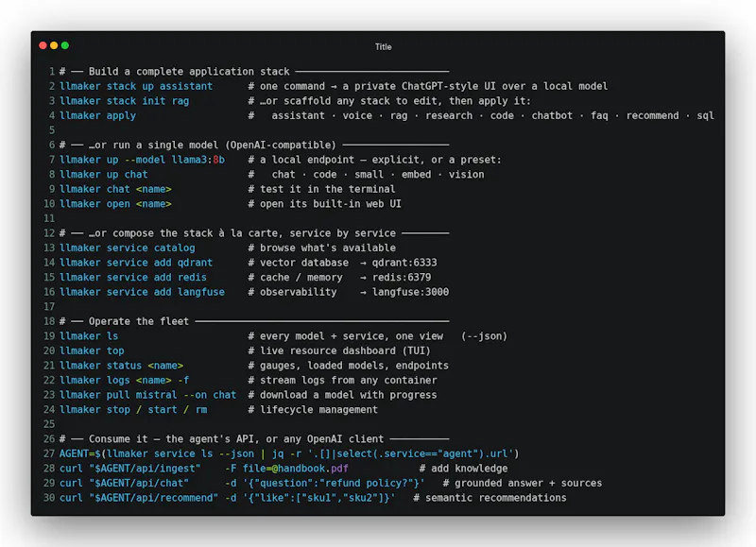Click comment 'grounded answer + sources'

point(523,483)
